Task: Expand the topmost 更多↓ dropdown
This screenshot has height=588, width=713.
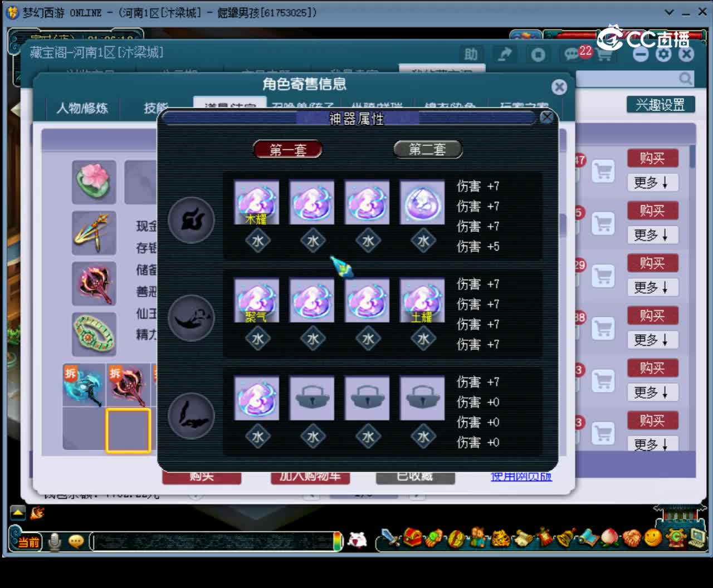Action: (x=652, y=183)
